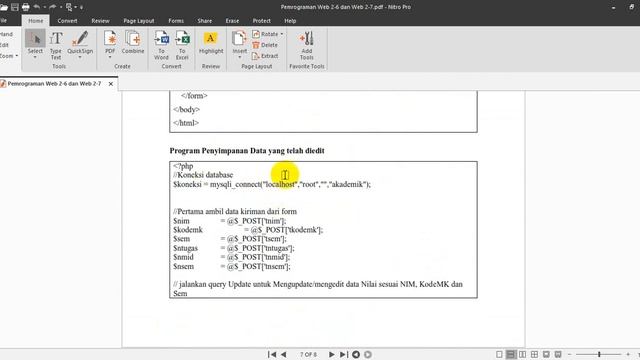The height and width of the screenshot is (360, 640).
Task: Open the Zoom dropdown in ribbon
Action: (9, 56)
